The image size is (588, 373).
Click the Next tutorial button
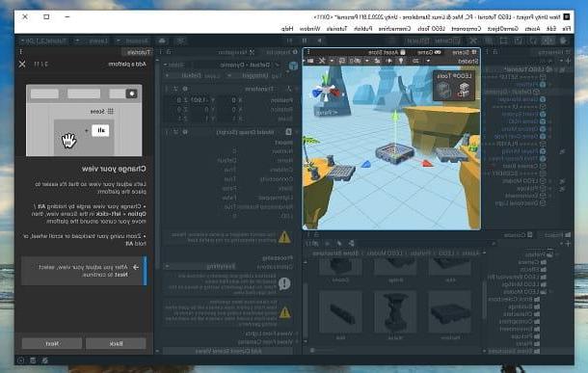click(52, 343)
